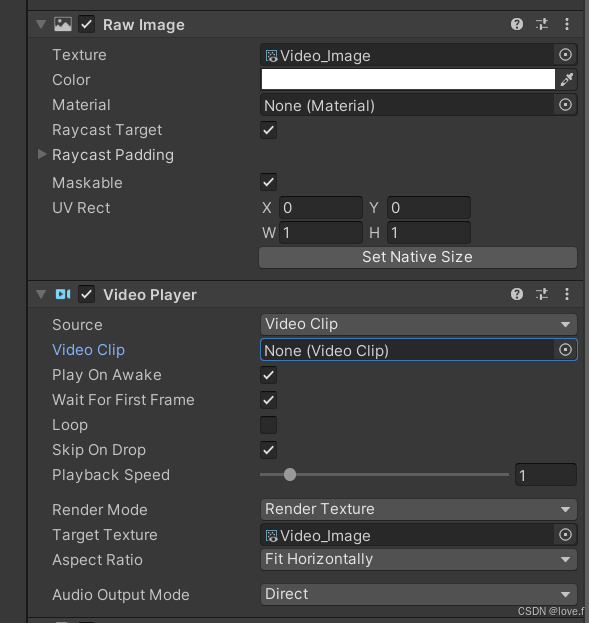Click the white Color swatch
Screen dimensions: 589x623
pos(408,79)
